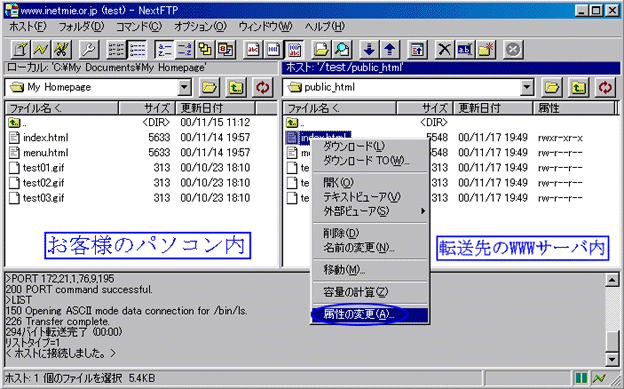Go to parent folder in host pane
Image resolution: width=624 pixels, height=389 pixels.
(578, 87)
